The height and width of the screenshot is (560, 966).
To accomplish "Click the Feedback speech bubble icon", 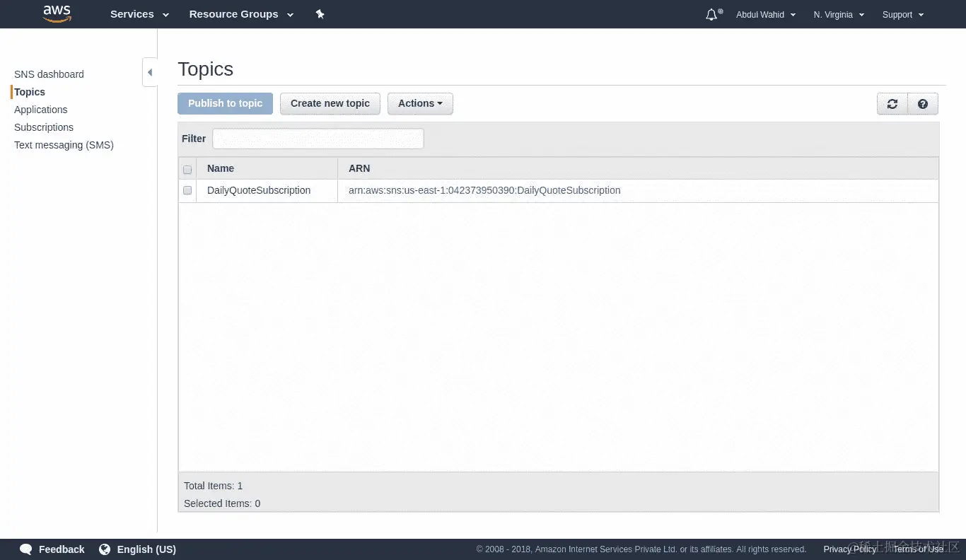I will (x=26, y=549).
